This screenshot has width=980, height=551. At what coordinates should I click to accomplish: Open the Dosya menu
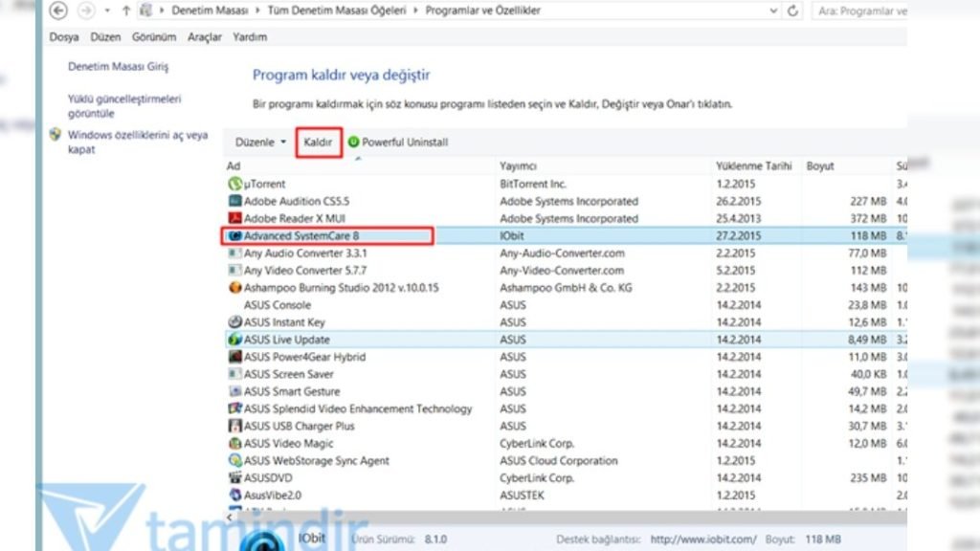tap(64, 37)
